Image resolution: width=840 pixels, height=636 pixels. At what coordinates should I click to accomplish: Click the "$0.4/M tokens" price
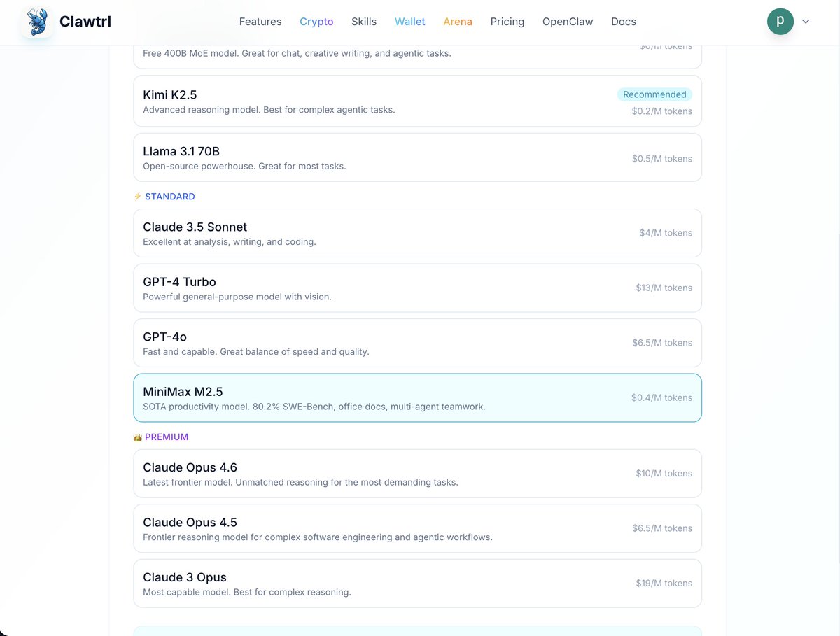pos(661,397)
